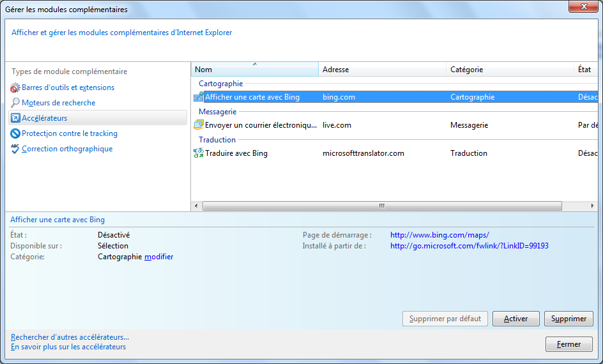Click the Désactivé état value in details
Viewport: 603px width, 364px height.
(114, 235)
